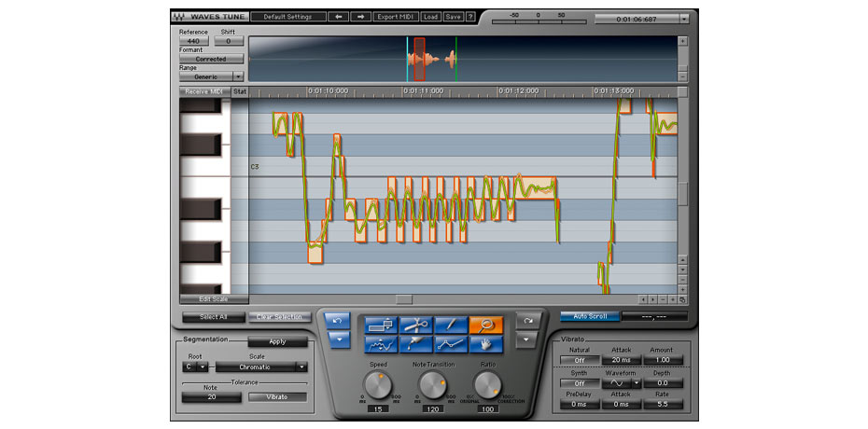Select the Note tool
The height and width of the screenshot is (429, 868).
tap(381, 325)
